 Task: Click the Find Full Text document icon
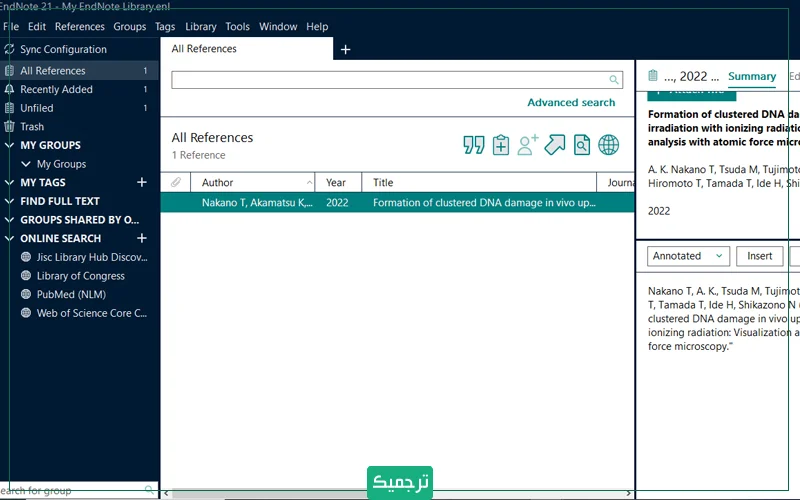click(x=582, y=145)
